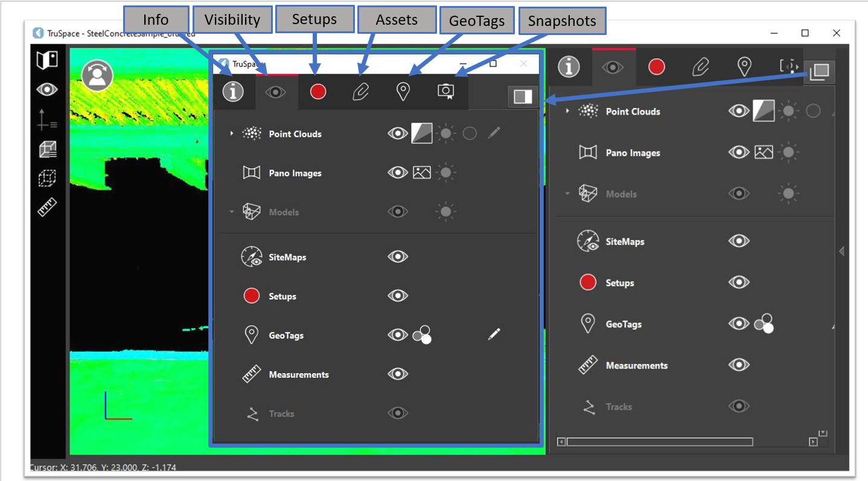Expand Point Clouds arrow in docked right panel
868x481 pixels.
(x=567, y=111)
